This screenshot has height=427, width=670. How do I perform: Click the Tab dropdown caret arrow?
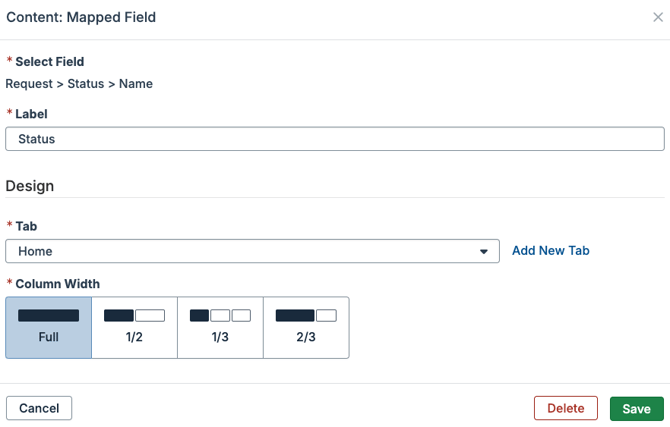point(485,252)
